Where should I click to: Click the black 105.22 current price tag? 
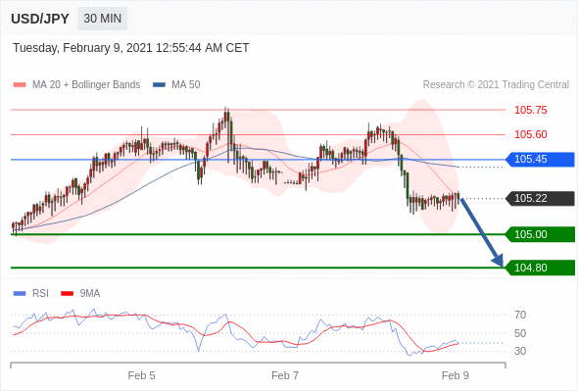point(540,198)
